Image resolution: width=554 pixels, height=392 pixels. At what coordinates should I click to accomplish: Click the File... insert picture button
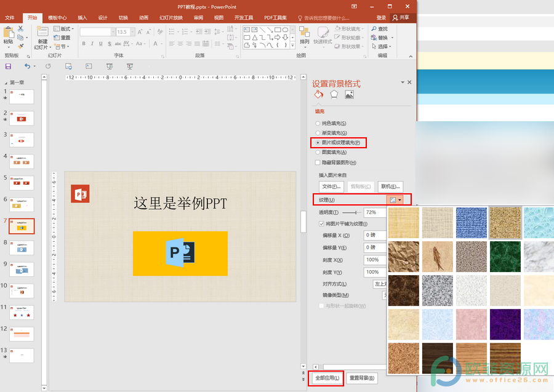tap(331, 186)
